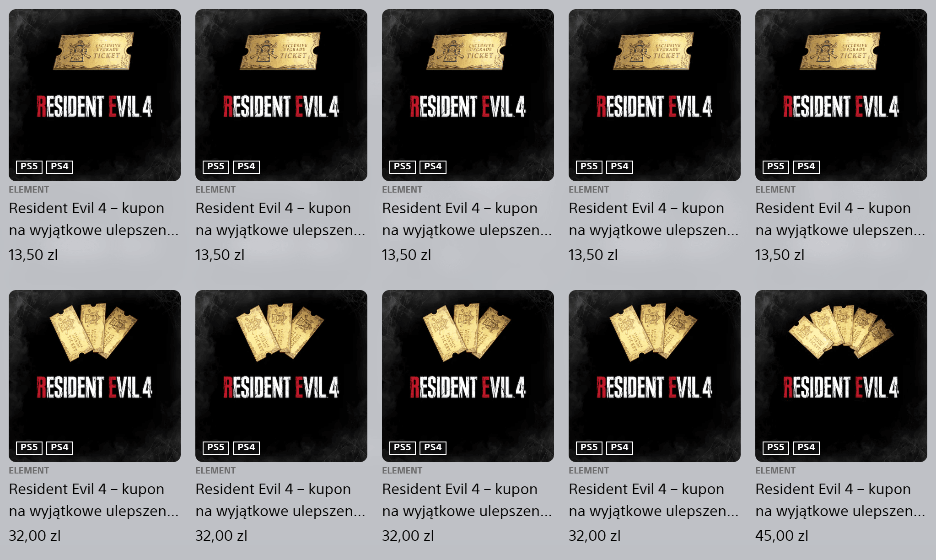Image resolution: width=936 pixels, height=560 pixels.
Task: Open first three-ticket thumbnail in bottom row
Action: coord(95,376)
